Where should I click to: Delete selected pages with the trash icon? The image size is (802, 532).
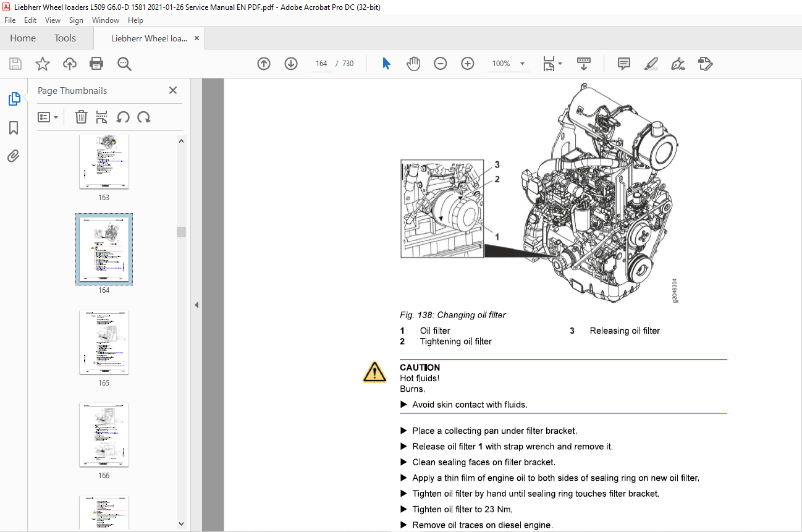[81, 117]
